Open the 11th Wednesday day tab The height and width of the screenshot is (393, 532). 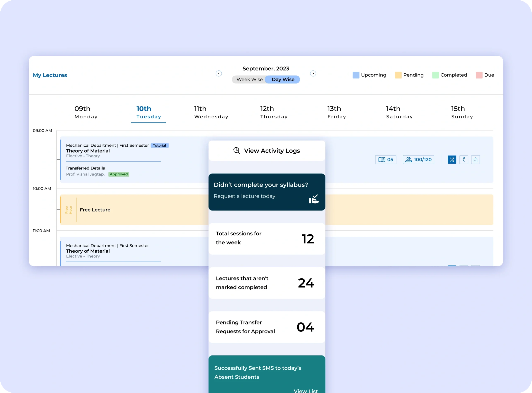click(x=211, y=112)
